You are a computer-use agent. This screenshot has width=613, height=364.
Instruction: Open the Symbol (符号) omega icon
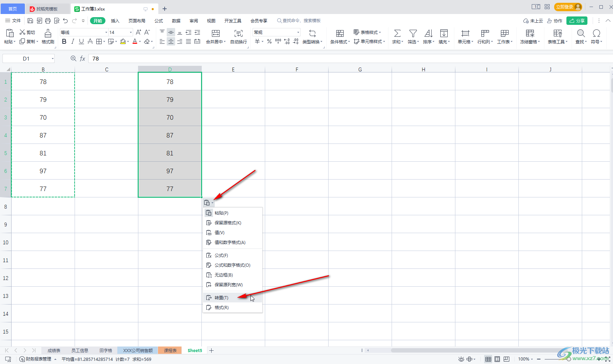tap(596, 33)
